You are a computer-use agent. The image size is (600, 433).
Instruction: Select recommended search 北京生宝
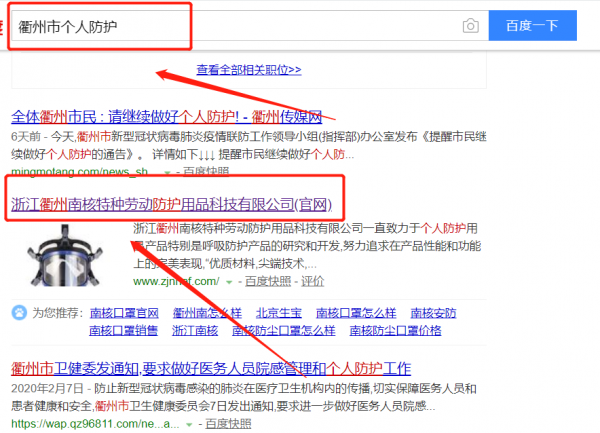[269, 312]
